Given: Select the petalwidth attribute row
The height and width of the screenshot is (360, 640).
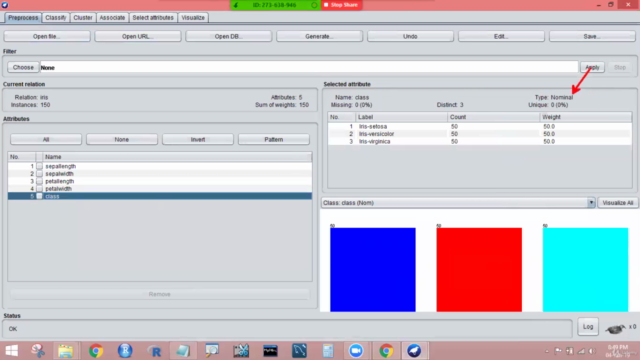Looking at the screenshot, I should tap(160, 189).
